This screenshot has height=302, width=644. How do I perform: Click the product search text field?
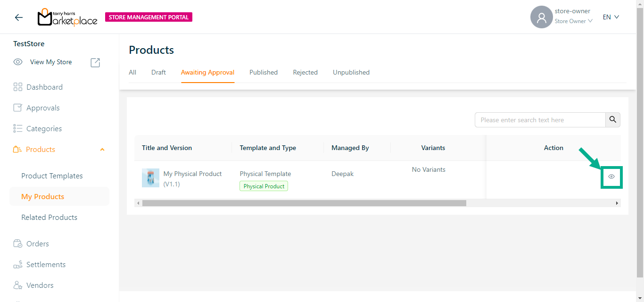tap(539, 120)
